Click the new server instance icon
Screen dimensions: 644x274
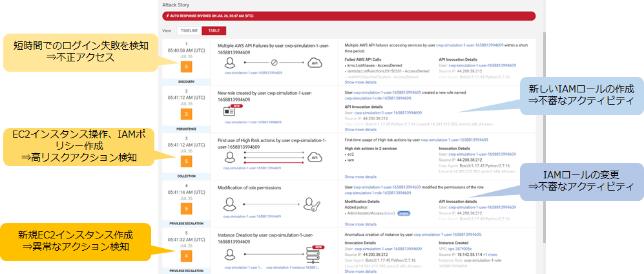click(314, 255)
